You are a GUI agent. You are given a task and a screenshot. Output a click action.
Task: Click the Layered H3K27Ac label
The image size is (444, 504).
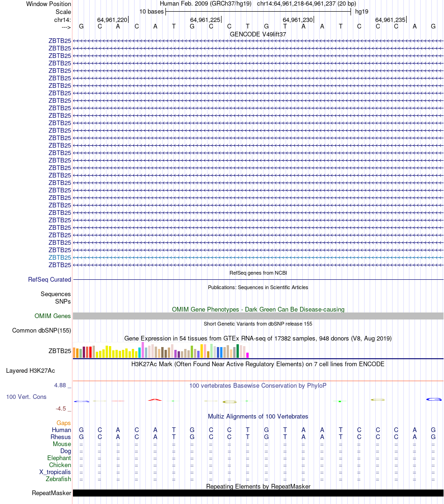[x=30, y=370]
